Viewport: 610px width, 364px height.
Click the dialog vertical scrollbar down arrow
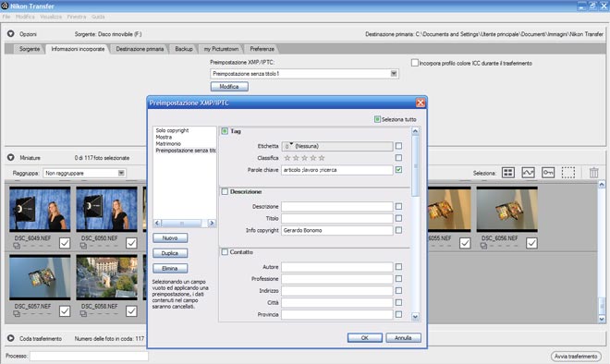coord(415,317)
